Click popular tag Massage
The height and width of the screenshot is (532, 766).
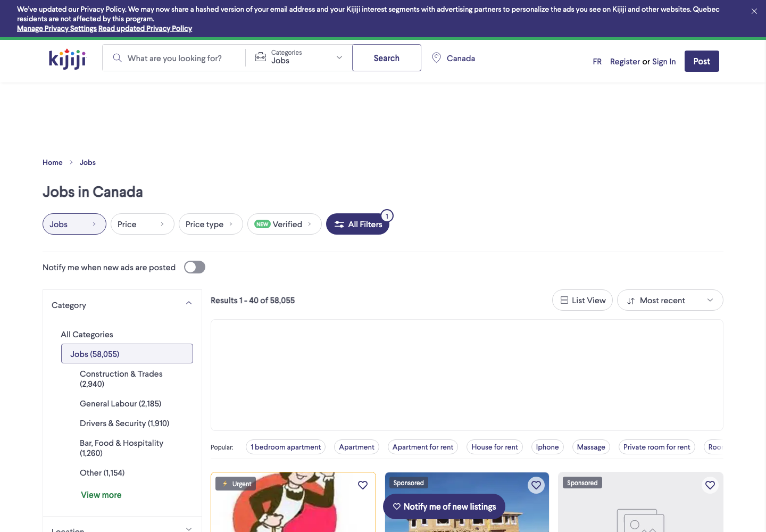591,447
